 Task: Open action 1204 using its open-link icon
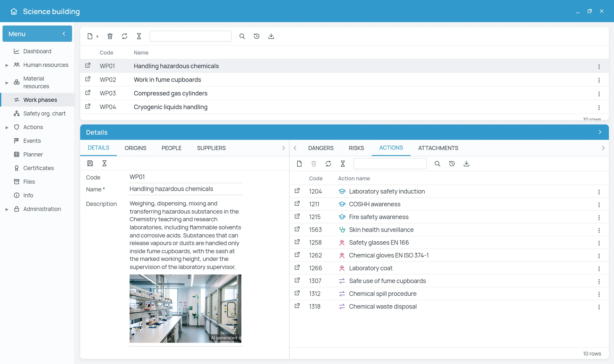pyautogui.click(x=297, y=191)
